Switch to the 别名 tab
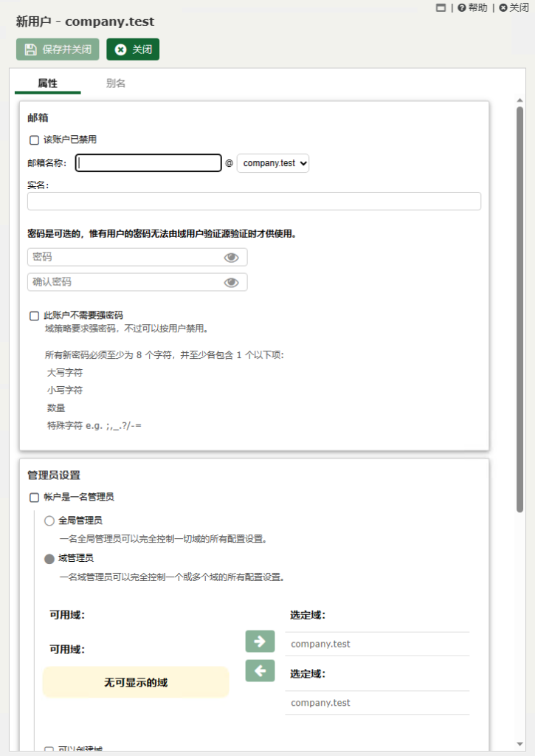Screen dimensions: 535x756 (x=116, y=83)
